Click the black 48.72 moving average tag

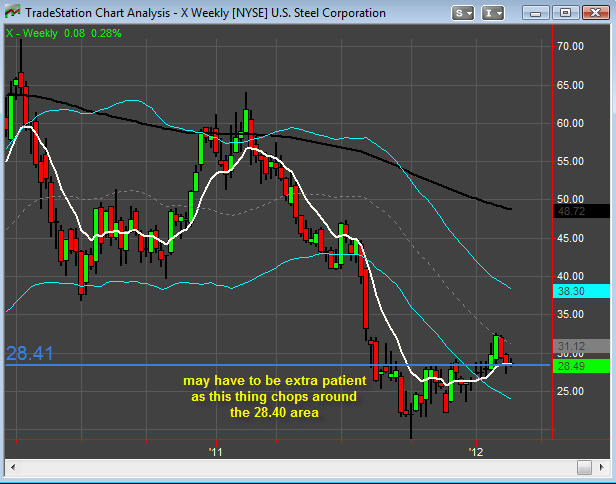(581, 211)
